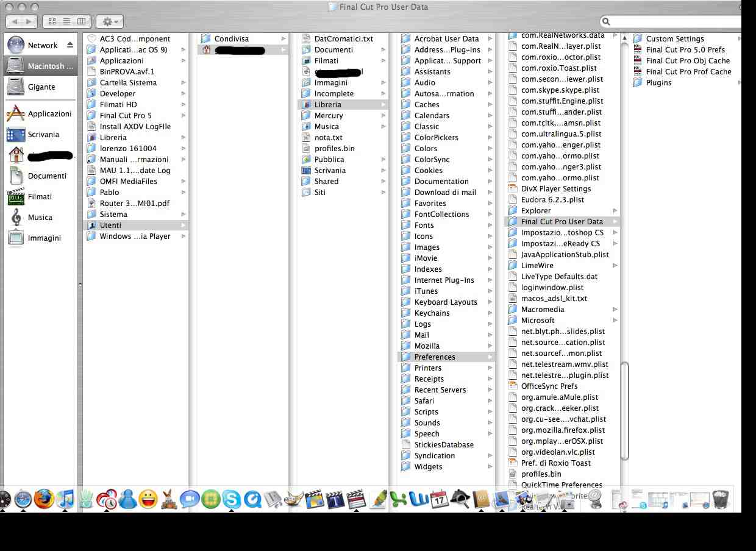Expand the Custom Settings folder arrow

click(740, 38)
